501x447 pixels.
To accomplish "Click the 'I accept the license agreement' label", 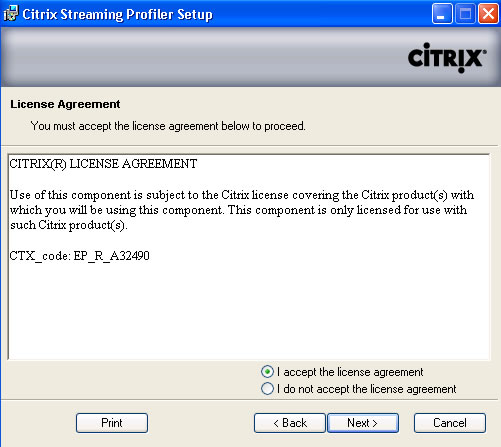I will (x=350, y=372).
